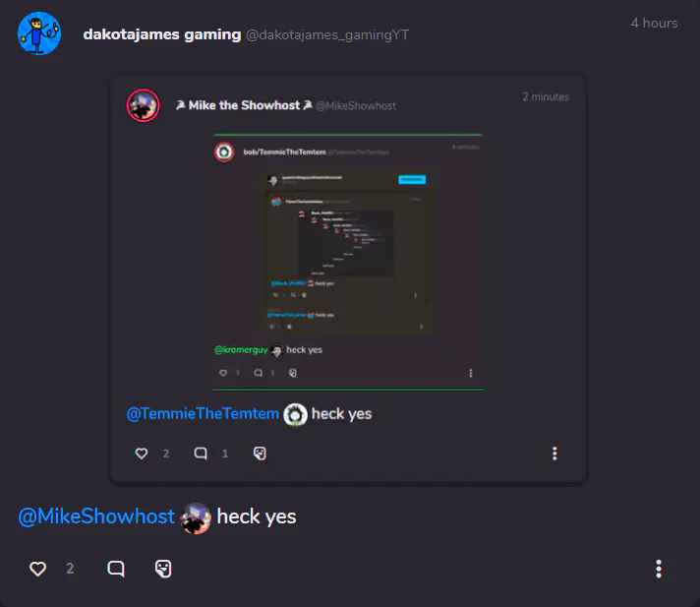Click small avatar beside @TemmieTheTemtem mention

click(296, 414)
